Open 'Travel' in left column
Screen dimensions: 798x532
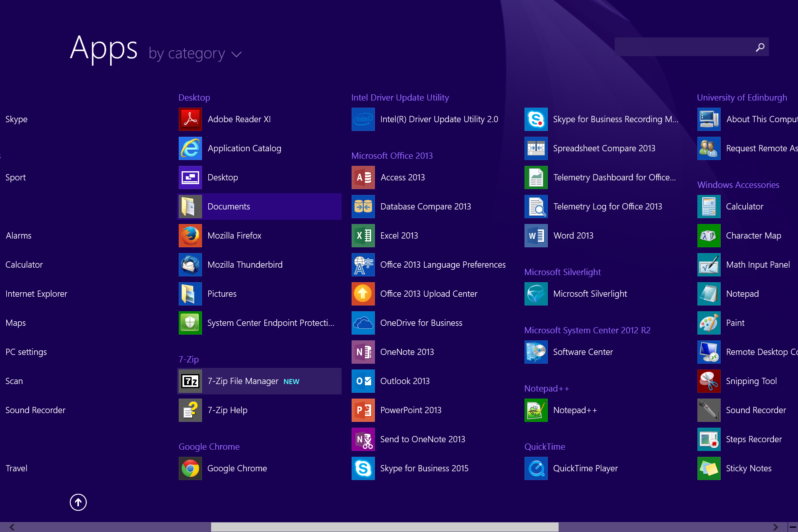[x=17, y=468]
